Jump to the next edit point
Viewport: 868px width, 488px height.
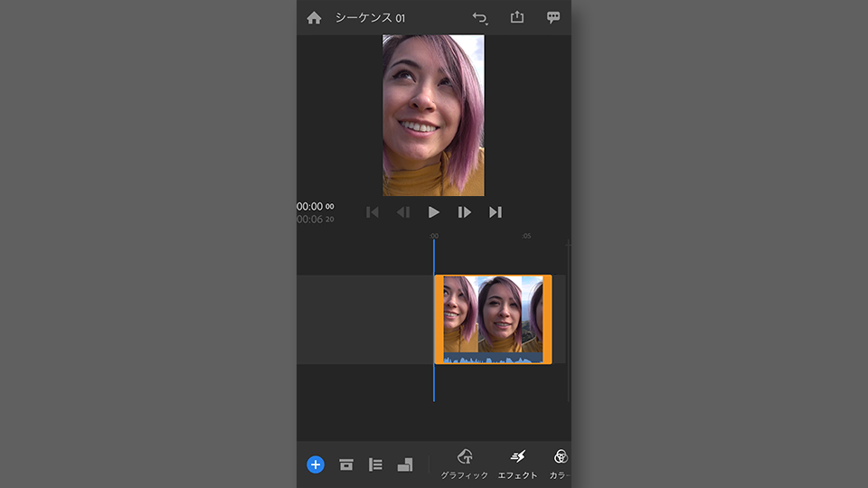pos(495,212)
